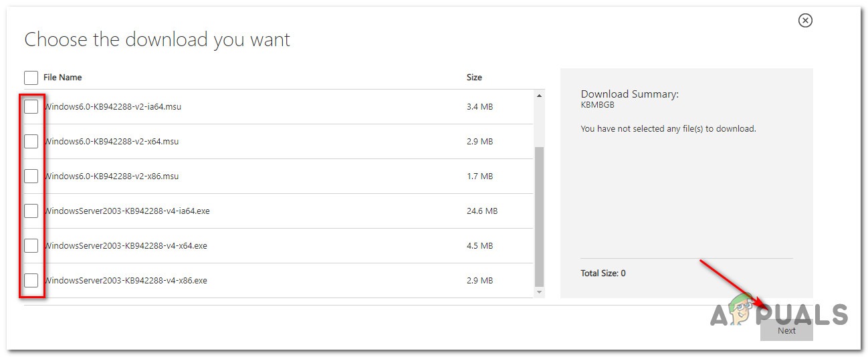Check Windows6.0-KB942288-v2-ia64.msu checkbox
Screen dimensions: 868x357
pyautogui.click(x=31, y=106)
